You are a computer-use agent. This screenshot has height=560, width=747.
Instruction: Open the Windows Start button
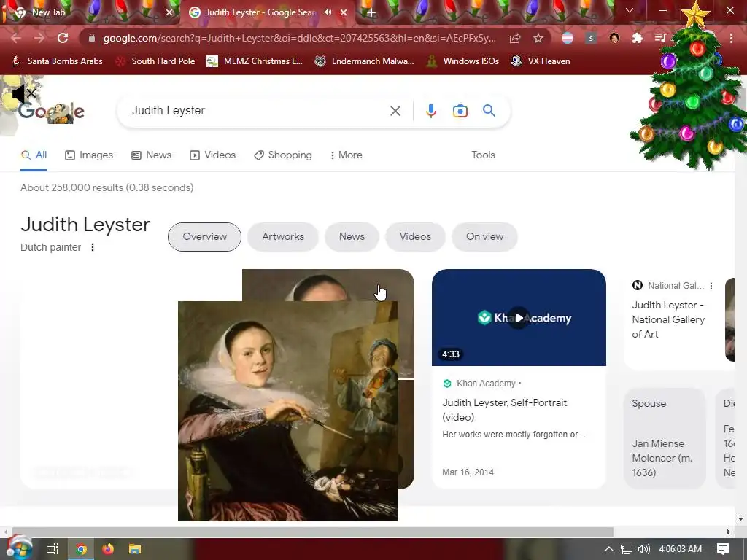(x=19, y=548)
